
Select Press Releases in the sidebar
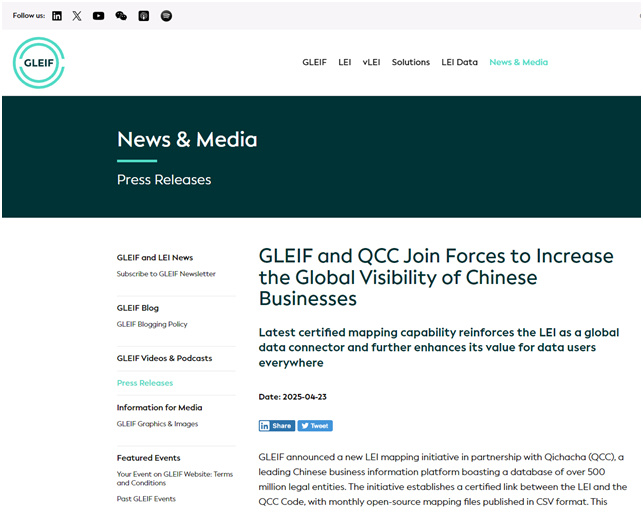(x=145, y=383)
